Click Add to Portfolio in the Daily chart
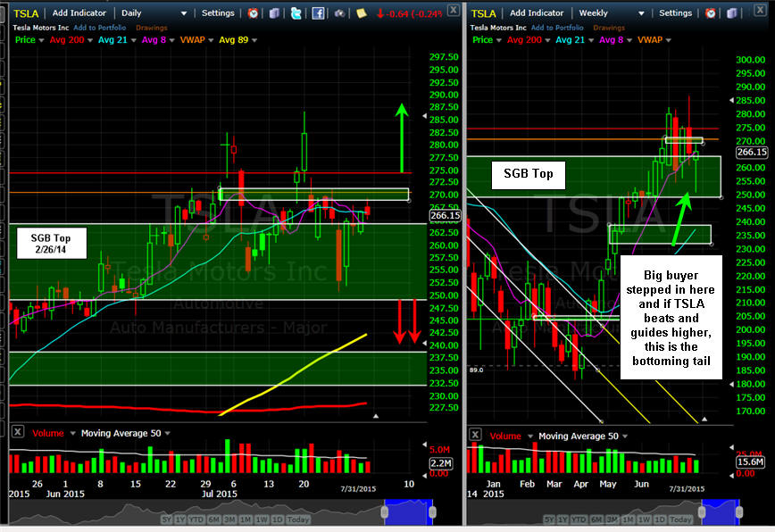 pos(100,29)
